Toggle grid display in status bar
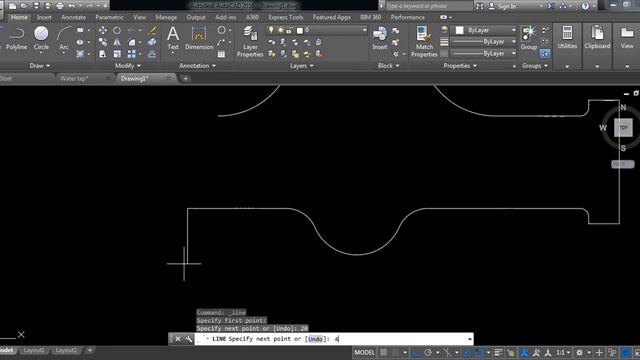 coord(384,352)
